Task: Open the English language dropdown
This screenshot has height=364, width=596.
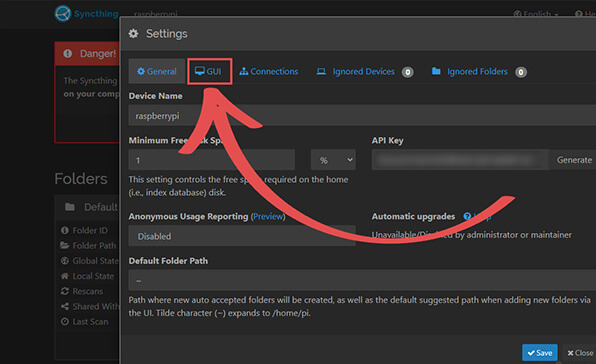Action: 536,14
